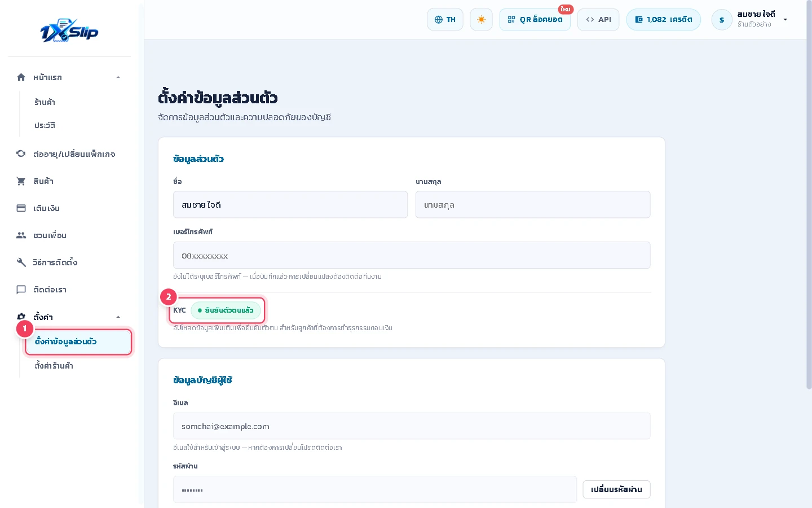Click the people icon beside ชวนเพื่อน
The image size is (812, 508).
pos(21,235)
